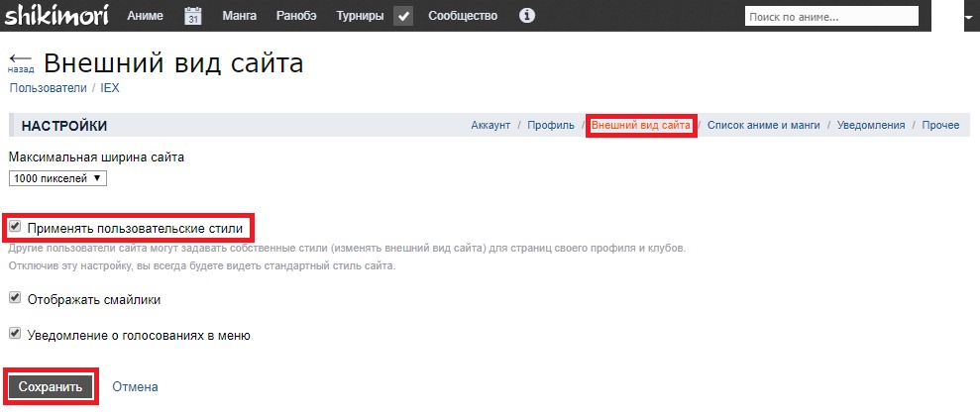Open the max site width dropdown
Viewport: 980px width, 417px height.
[x=56, y=178]
